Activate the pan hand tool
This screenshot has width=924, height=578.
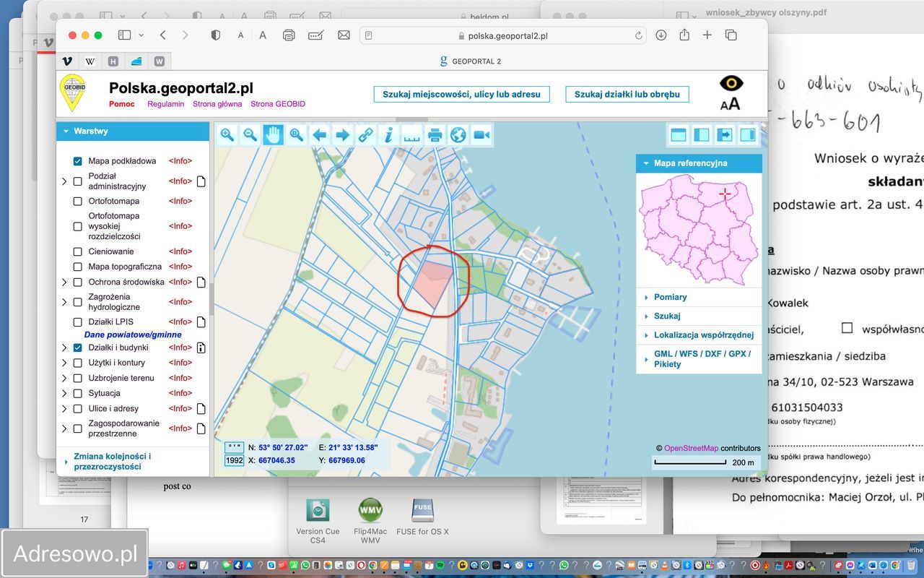click(x=273, y=135)
